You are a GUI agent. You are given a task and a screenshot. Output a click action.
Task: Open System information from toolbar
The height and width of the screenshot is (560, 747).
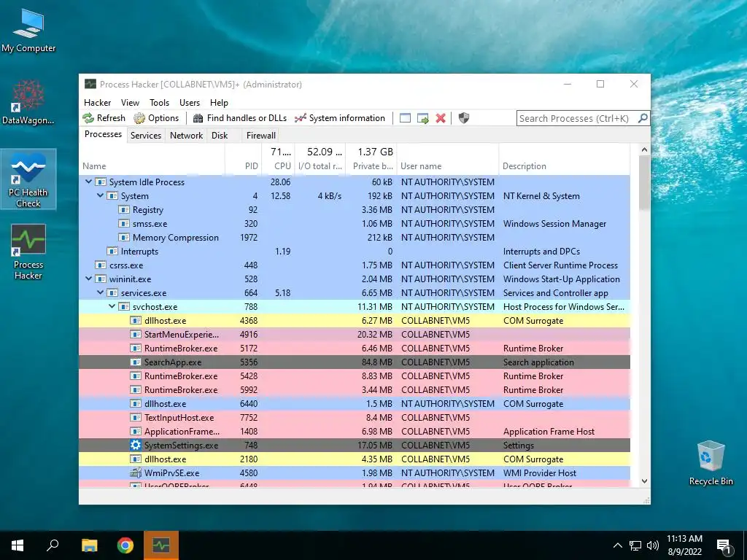(340, 118)
